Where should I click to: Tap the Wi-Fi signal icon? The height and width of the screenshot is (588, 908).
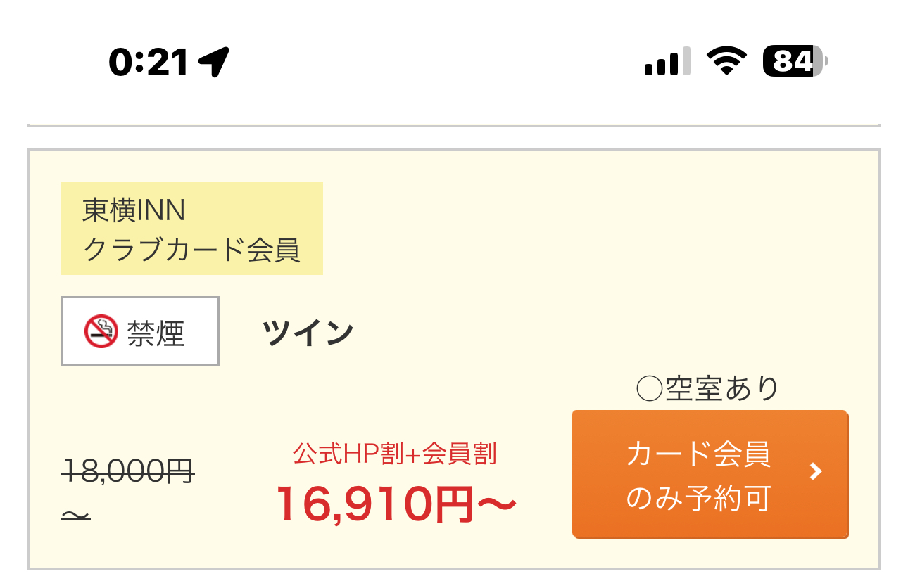pyautogui.click(x=728, y=62)
